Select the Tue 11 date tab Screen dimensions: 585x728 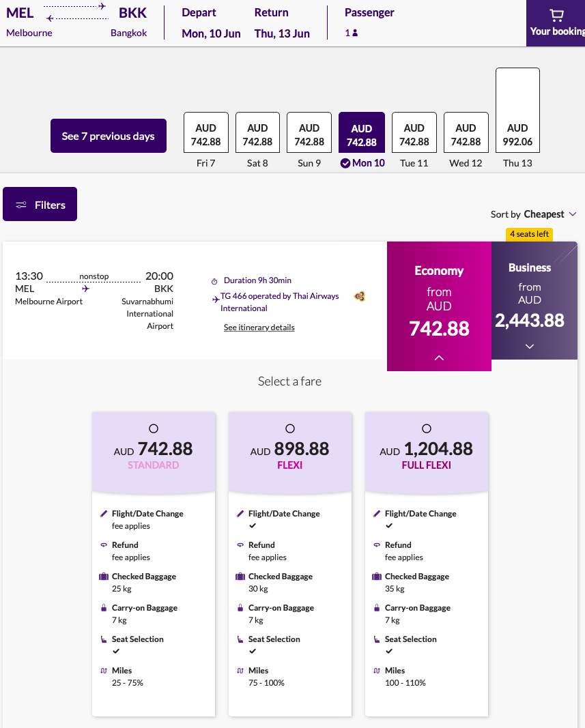(414, 132)
